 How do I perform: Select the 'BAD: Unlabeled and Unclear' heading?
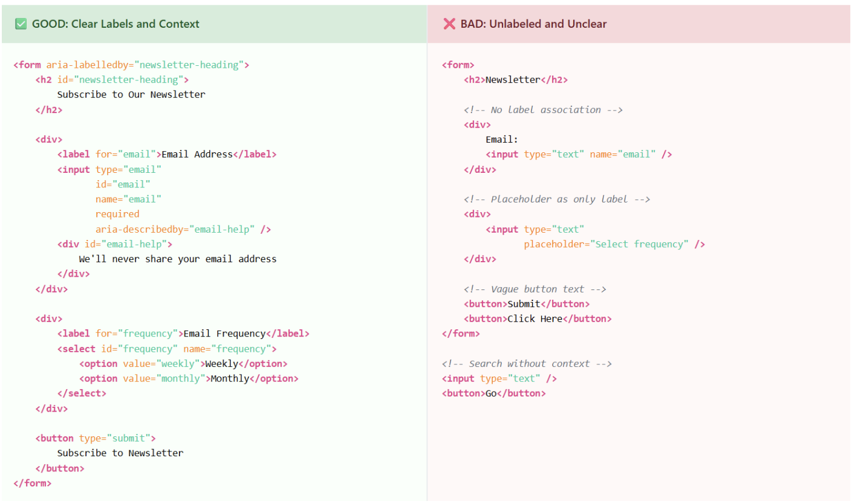point(533,24)
